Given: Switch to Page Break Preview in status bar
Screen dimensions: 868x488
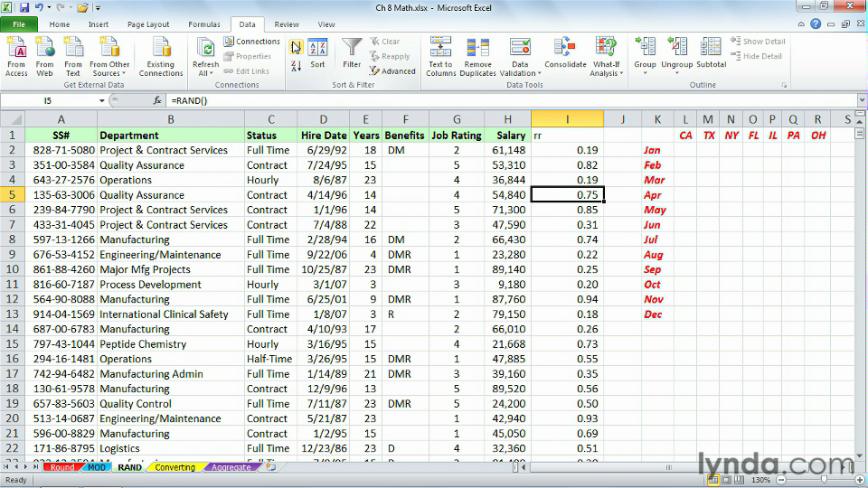Looking at the screenshot, I should (x=739, y=480).
